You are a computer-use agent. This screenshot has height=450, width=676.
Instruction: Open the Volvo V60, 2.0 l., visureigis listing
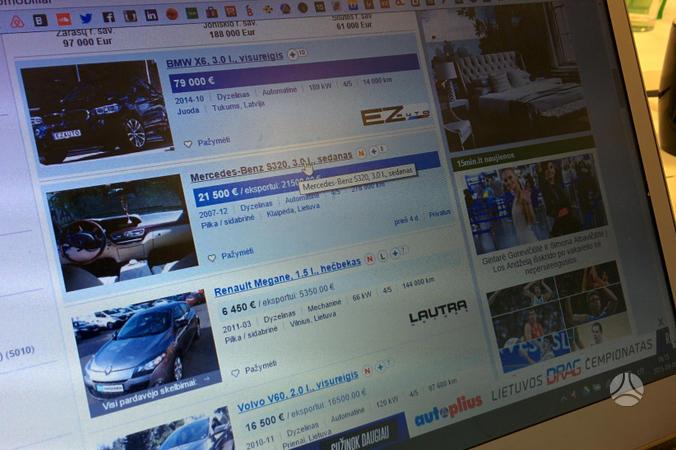(x=297, y=391)
